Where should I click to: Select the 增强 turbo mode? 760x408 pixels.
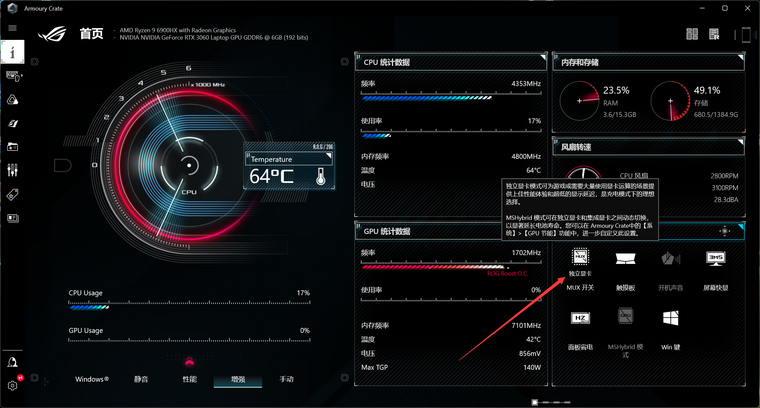(238, 380)
